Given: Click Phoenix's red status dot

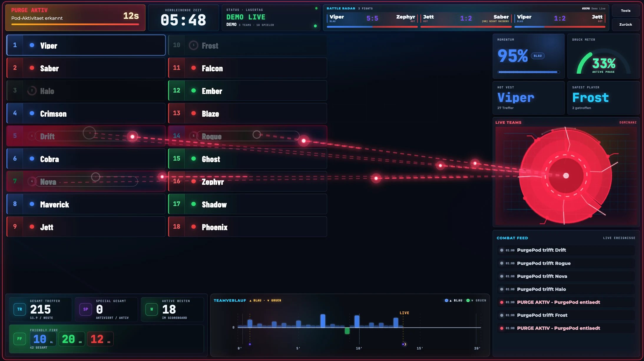Looking at the screenshot, I should (193, 227).
